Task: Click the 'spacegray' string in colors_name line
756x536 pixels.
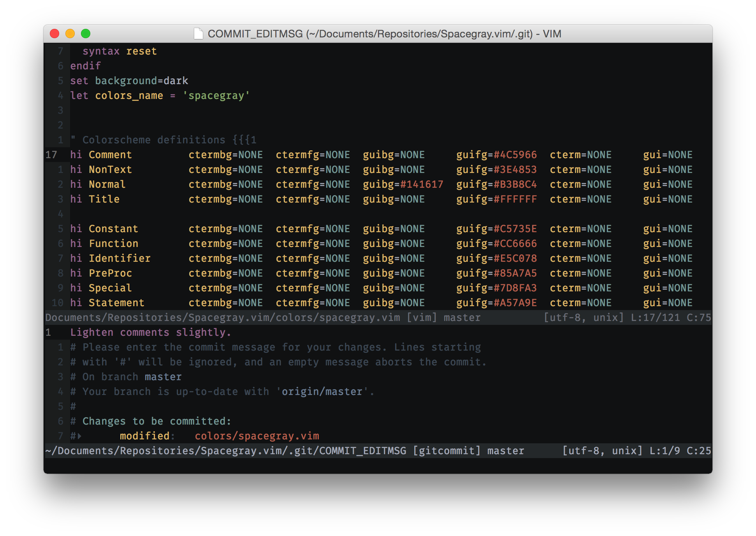Action: (x=216, y=95)
